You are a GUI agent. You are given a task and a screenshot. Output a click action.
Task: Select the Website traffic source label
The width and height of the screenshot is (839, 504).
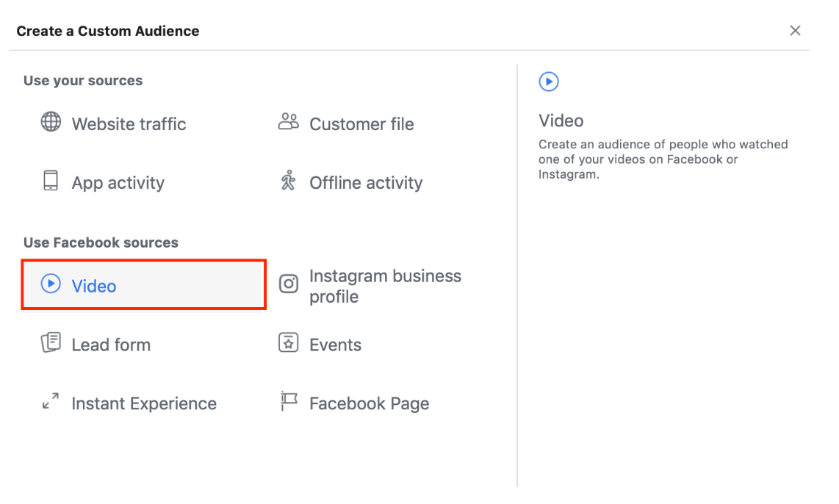(x=129, y=124)
